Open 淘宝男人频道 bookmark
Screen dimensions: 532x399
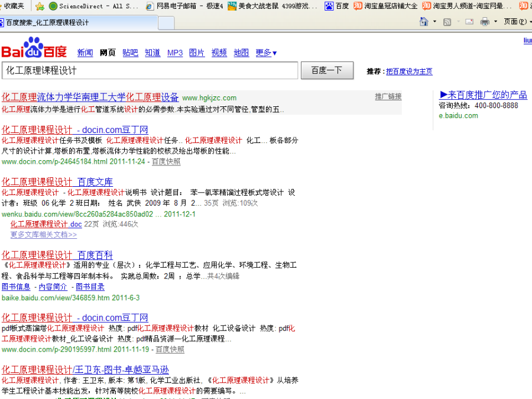click(467, 6)
